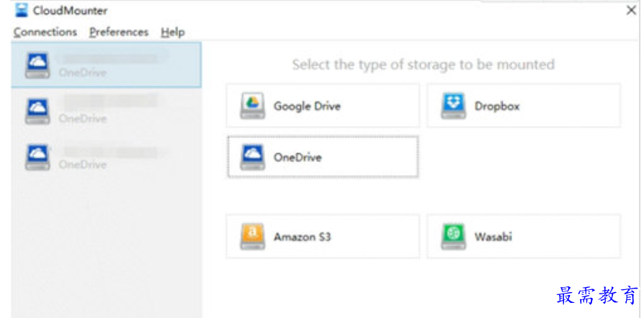Open the Help menu
Screen dimensions: 644x318
point(173,32)
